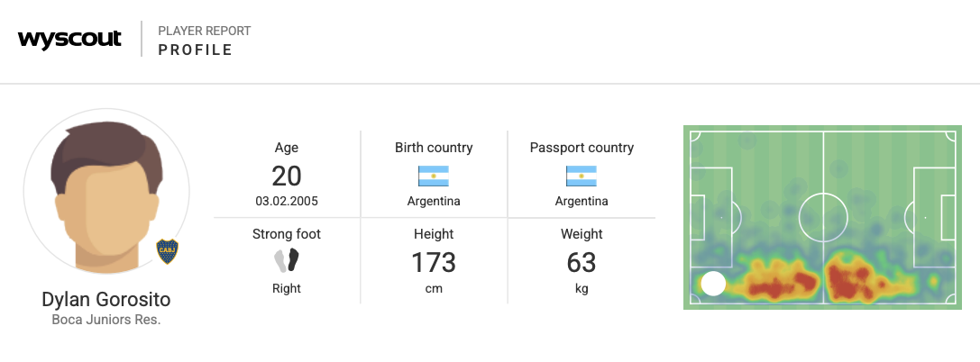Click the Right strong foot label
This screenshot has width=980, height=362.
tap(287, 289)
